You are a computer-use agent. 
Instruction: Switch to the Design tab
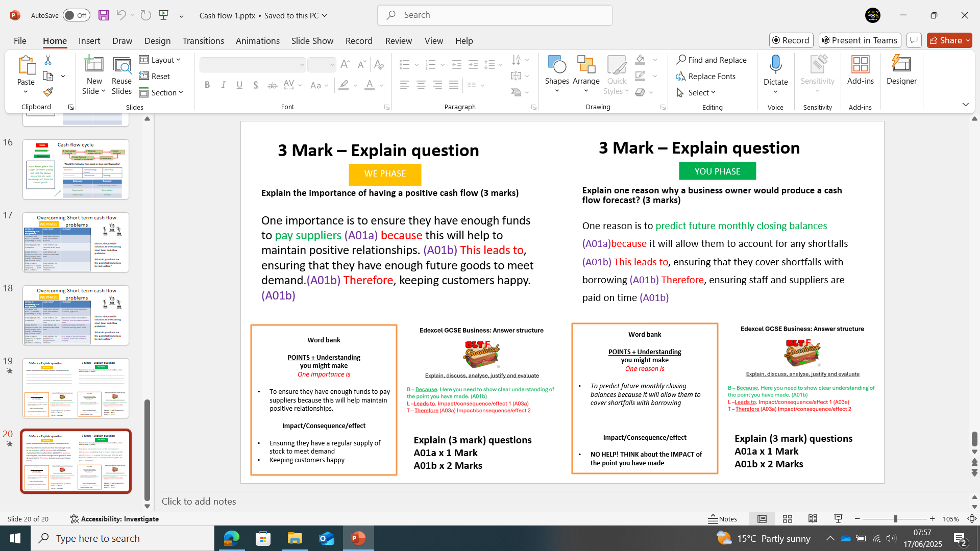[157, 41]
